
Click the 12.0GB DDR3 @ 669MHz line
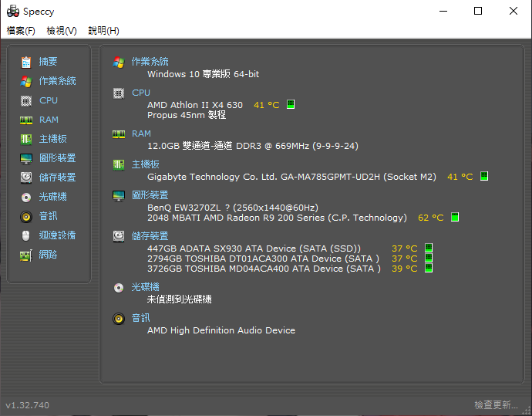(x=253, y=146)
